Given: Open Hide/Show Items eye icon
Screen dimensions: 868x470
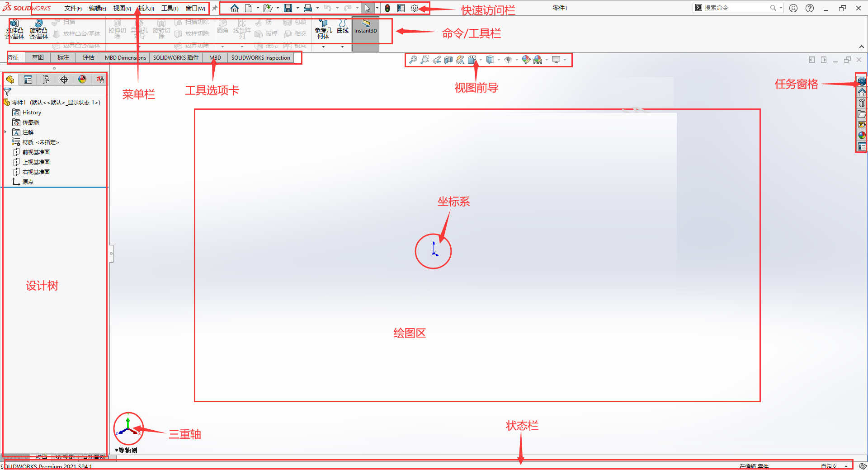Looking at the screenshot, I should click(508, 60).
